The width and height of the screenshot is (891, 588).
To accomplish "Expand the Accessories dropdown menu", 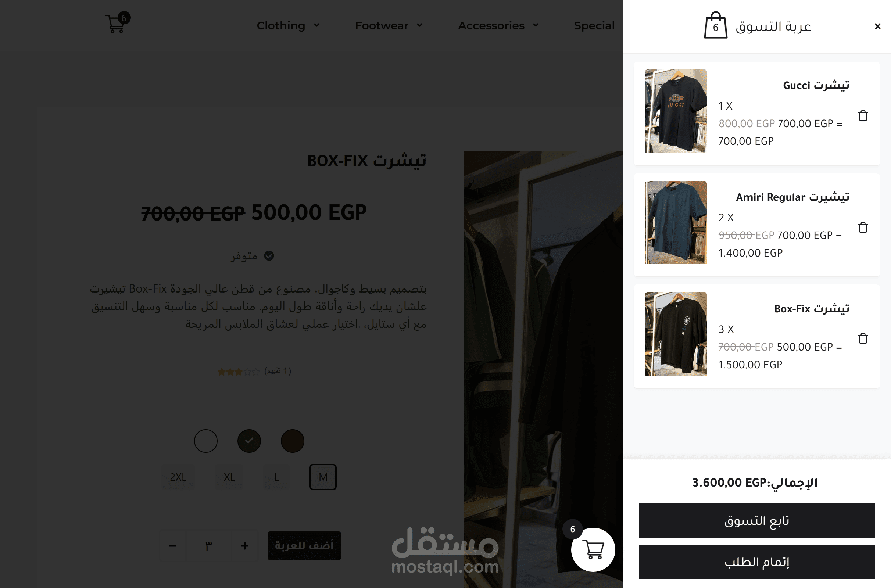I will click(x=498, y=25).
